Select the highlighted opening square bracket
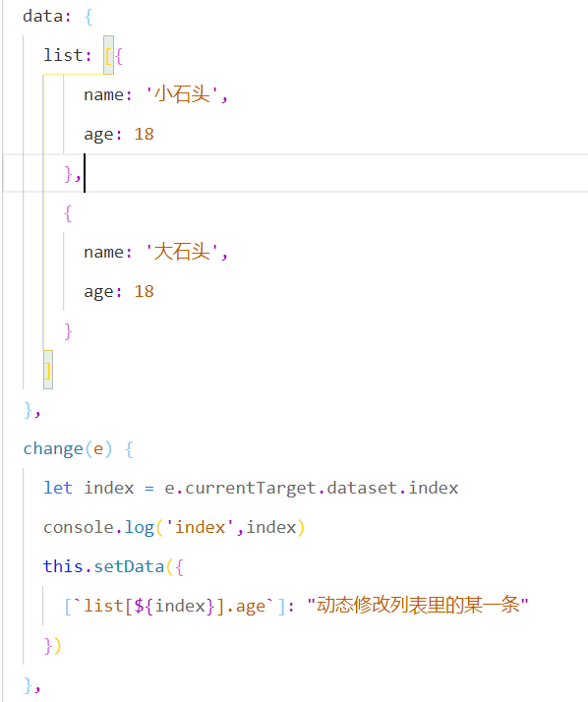 pos(108,55)
